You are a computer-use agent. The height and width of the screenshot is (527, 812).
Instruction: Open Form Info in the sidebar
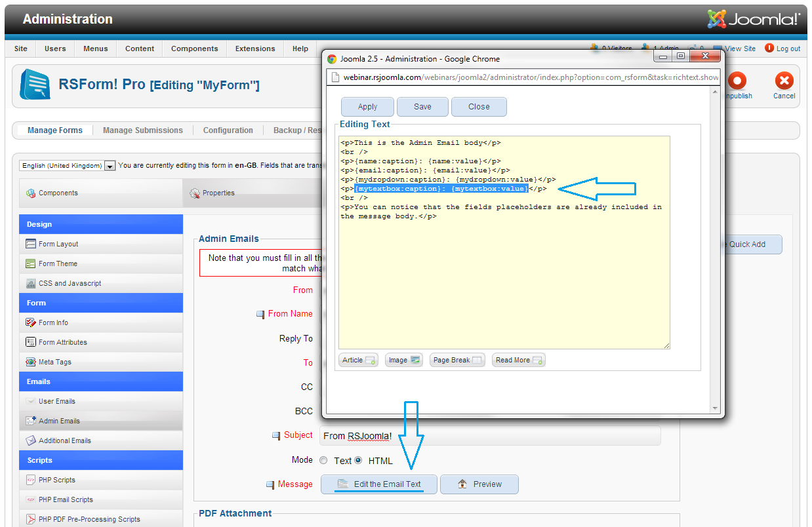pos(101,322)
